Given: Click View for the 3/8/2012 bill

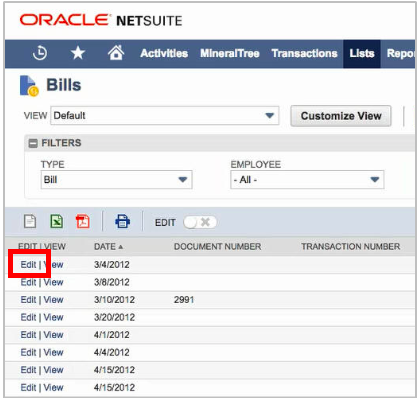Looking at the screenshot, I should (53, 282).
